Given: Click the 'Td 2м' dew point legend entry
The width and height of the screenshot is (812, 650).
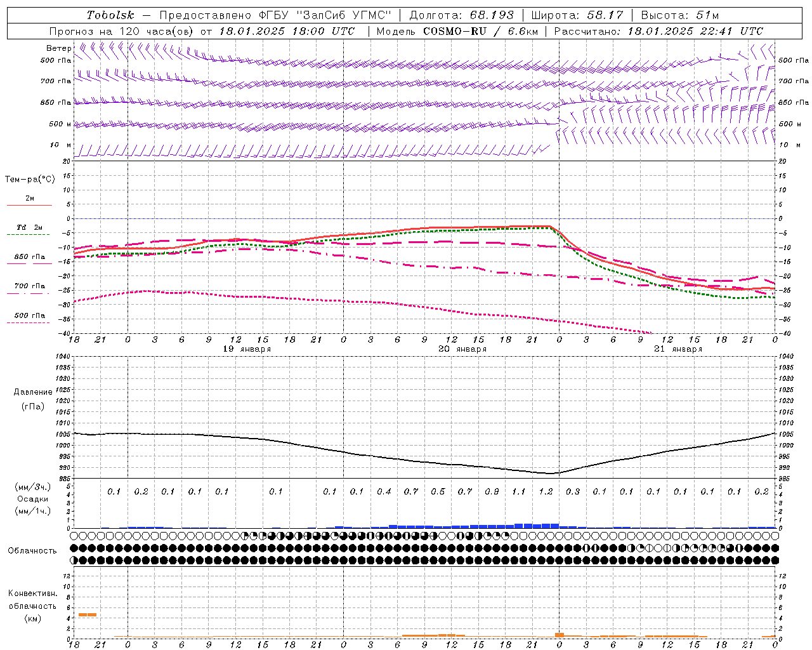Looking at the screenshot, I should (x=30, y=227).
